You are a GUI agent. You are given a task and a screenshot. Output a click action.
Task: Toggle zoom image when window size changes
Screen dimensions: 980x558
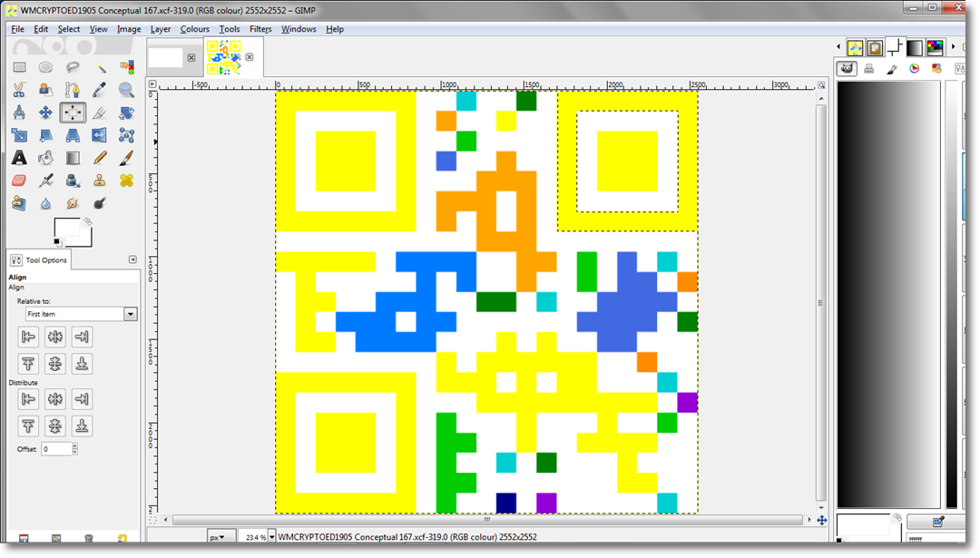click(x=821, y=85)
